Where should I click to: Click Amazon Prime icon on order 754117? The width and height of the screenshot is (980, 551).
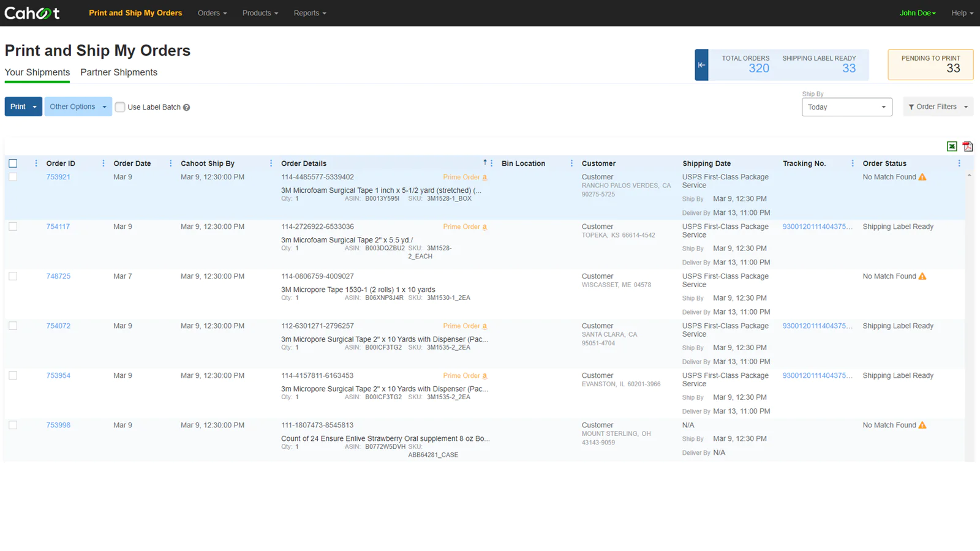pyautogui.click(x=484, y=227)
